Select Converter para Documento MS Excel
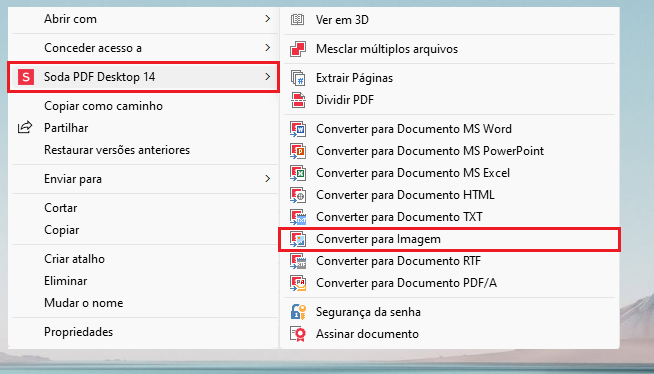 tap(450, 173)
